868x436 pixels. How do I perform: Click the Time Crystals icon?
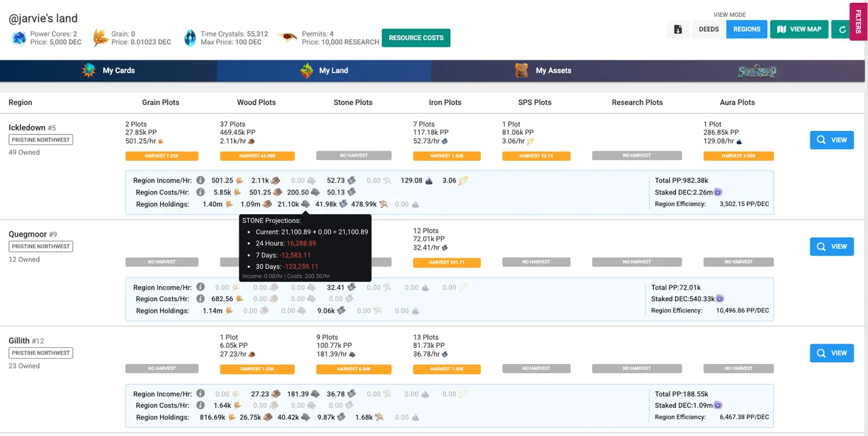(191, 37)
